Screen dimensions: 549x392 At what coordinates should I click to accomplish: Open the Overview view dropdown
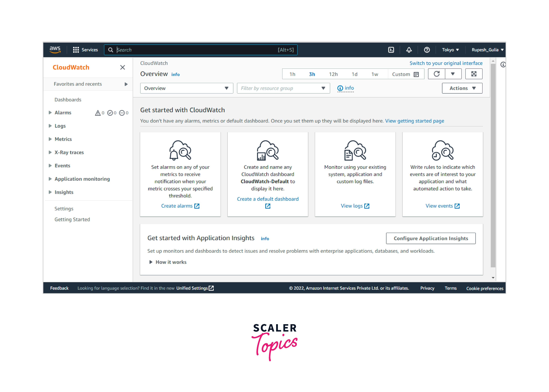(x=186, y=88)
